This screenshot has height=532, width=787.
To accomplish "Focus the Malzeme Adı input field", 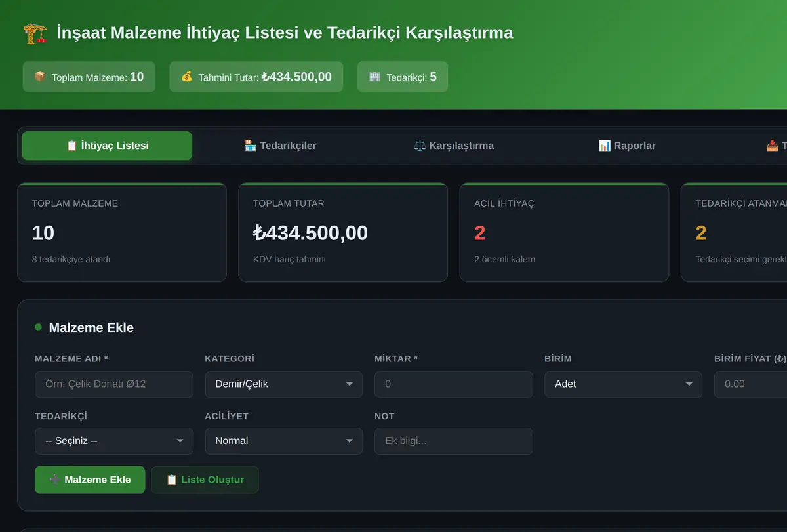I will pos(114,384).
